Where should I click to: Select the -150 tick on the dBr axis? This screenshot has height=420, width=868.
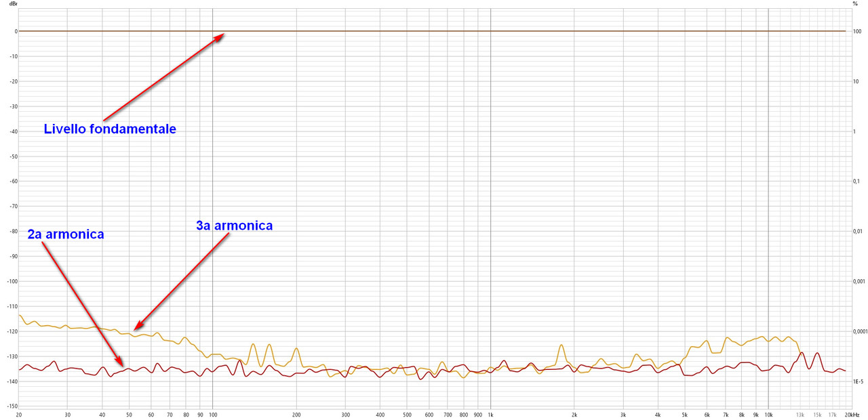point(12,406)
